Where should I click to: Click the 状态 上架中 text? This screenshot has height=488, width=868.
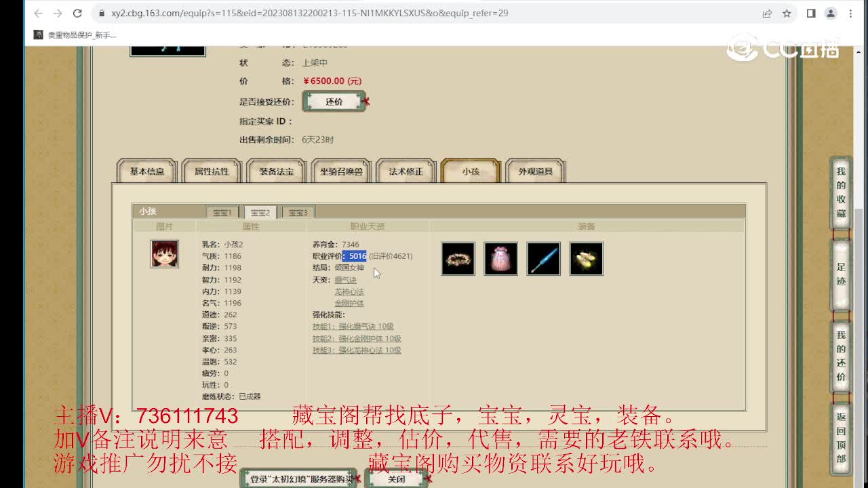(283, 63)
